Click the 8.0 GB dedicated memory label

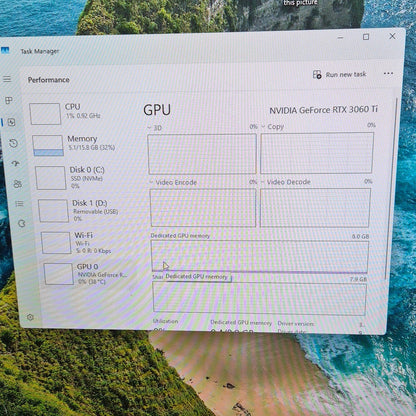tap(360, 236)
